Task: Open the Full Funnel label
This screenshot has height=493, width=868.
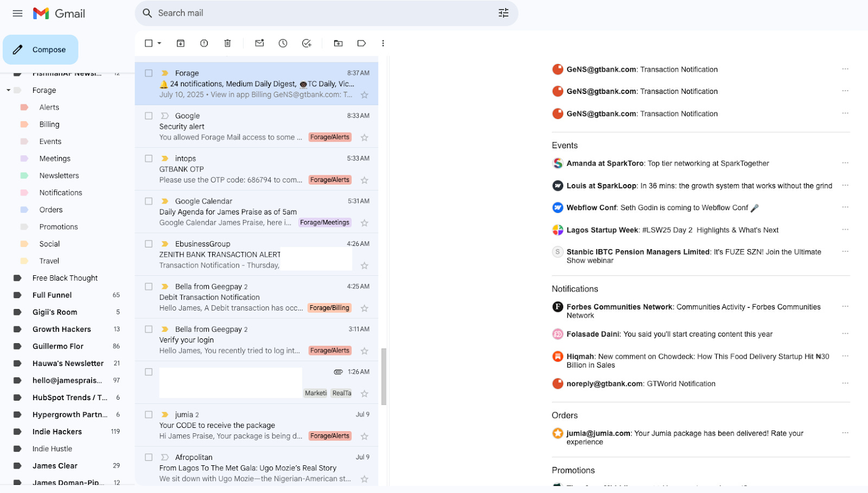Action: [x=52, y=295]
